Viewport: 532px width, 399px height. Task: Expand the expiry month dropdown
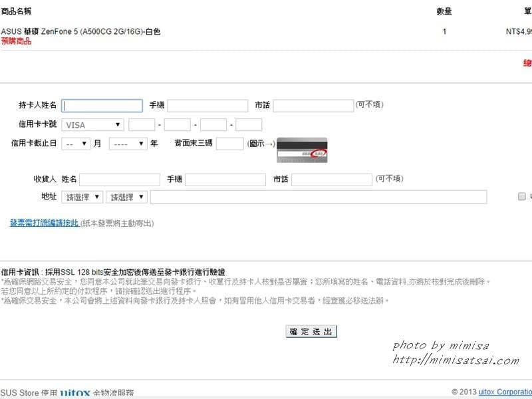(75, 143)
